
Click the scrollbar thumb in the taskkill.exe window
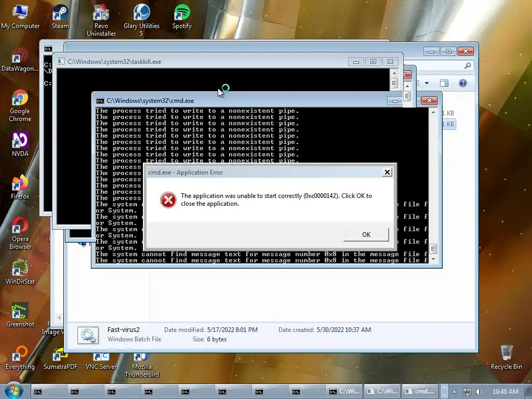point(394,83)
